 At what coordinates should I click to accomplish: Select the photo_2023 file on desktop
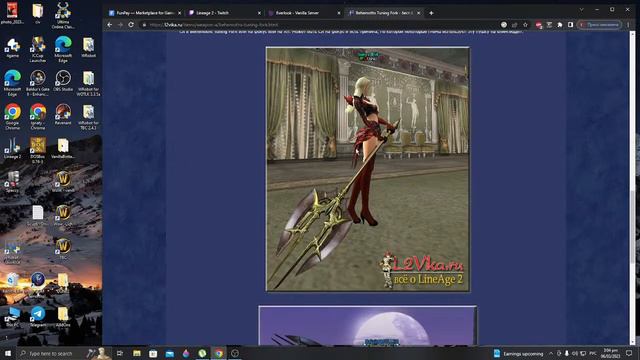tap(12, 13)
